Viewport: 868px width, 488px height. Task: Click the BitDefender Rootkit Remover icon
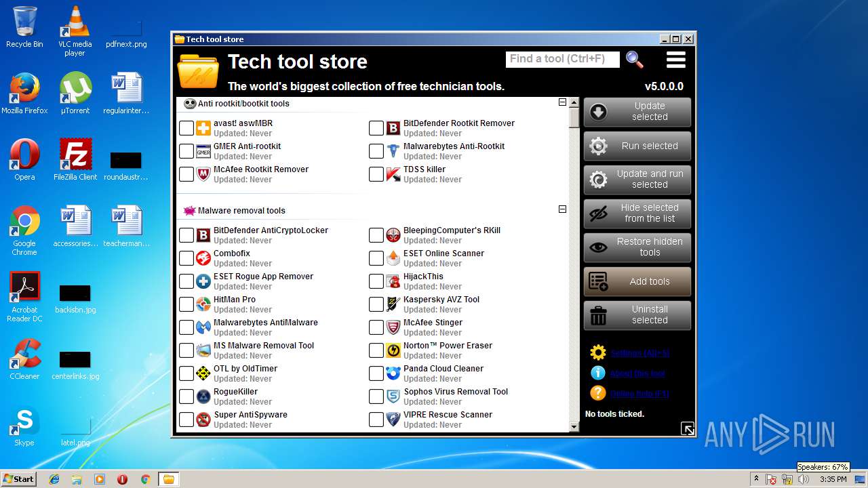393,128
